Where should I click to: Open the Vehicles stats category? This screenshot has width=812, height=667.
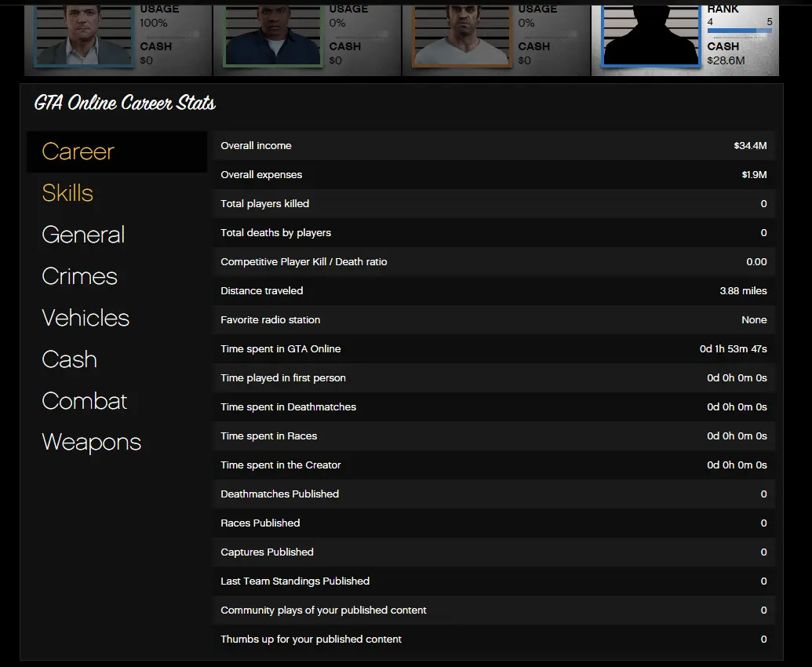coord(86,318)
